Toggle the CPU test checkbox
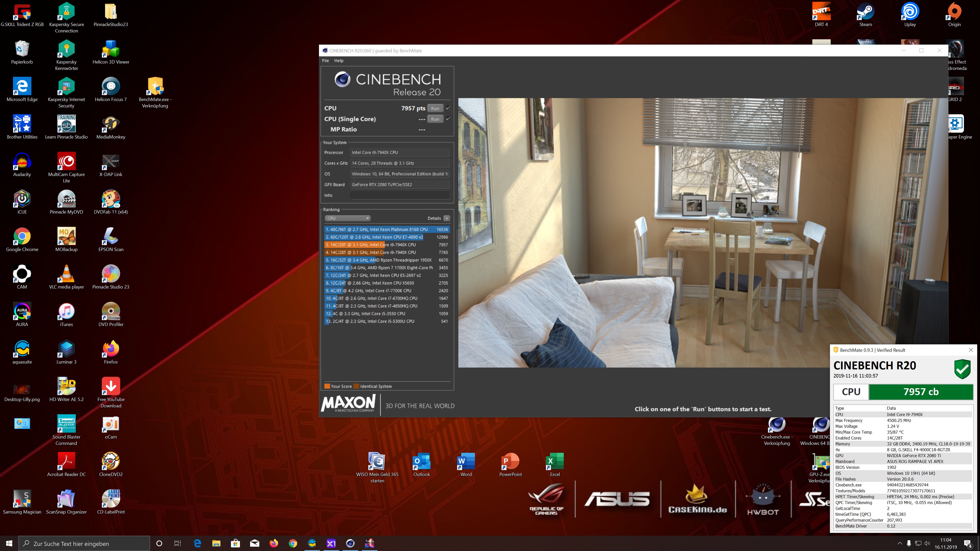Screen dimensions: 980x551 coord(448,108)
